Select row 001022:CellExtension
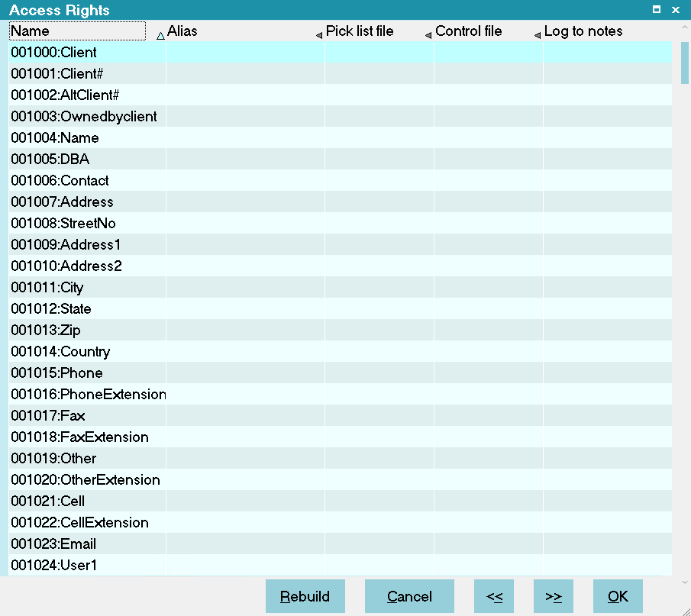 [341, 522]
